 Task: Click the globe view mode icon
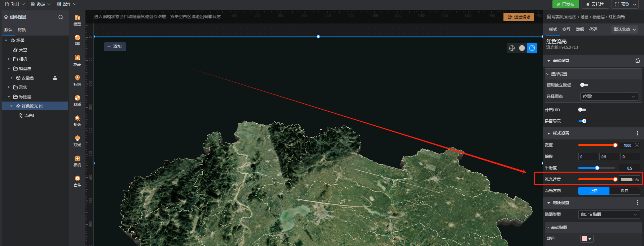click(x=512, y=48)
